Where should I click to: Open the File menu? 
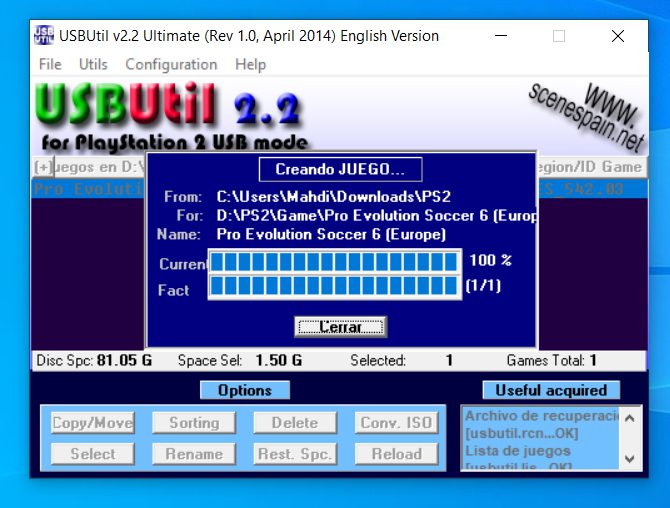click(50, 65)
